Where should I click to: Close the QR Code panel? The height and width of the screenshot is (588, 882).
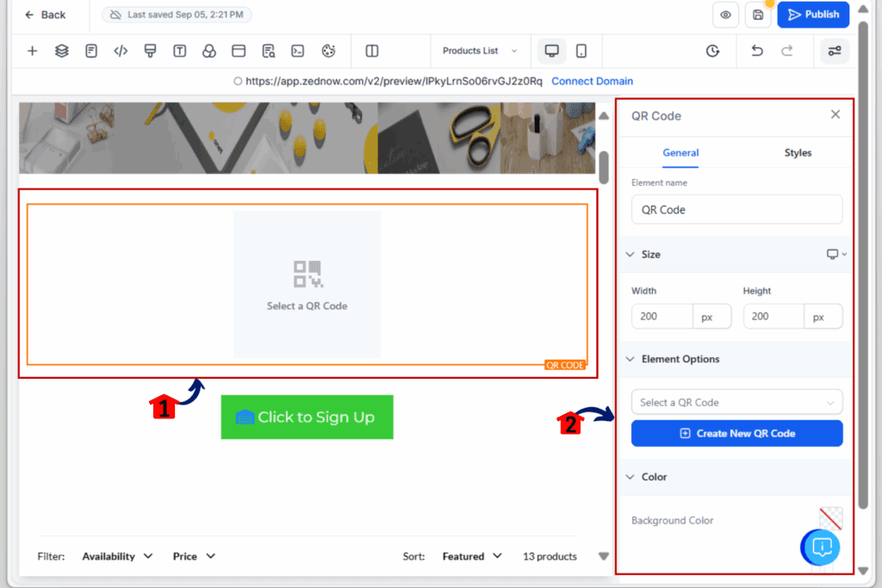click(x=835, y=115)
